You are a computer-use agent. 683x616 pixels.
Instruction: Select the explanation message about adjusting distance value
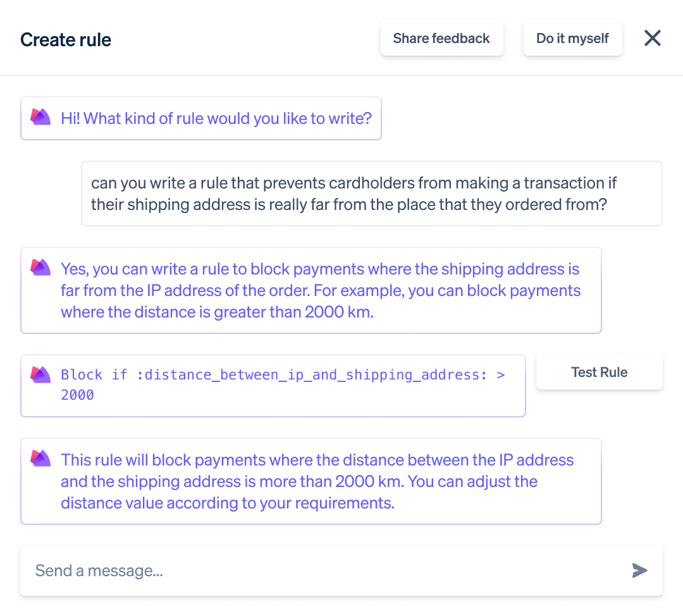click(311, 481)
